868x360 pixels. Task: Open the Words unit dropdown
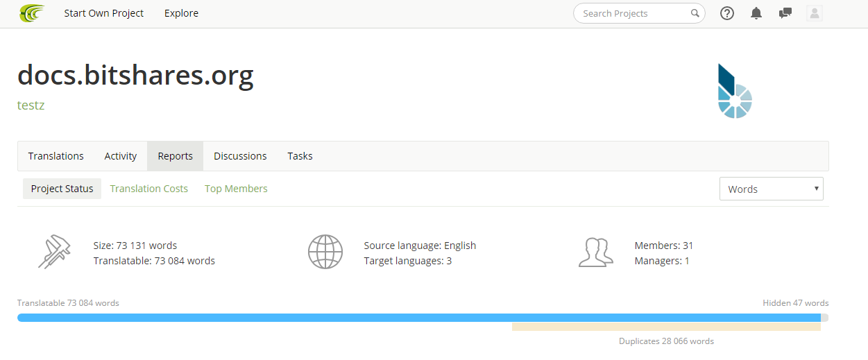pyautogui.click(x=772, y=189)
